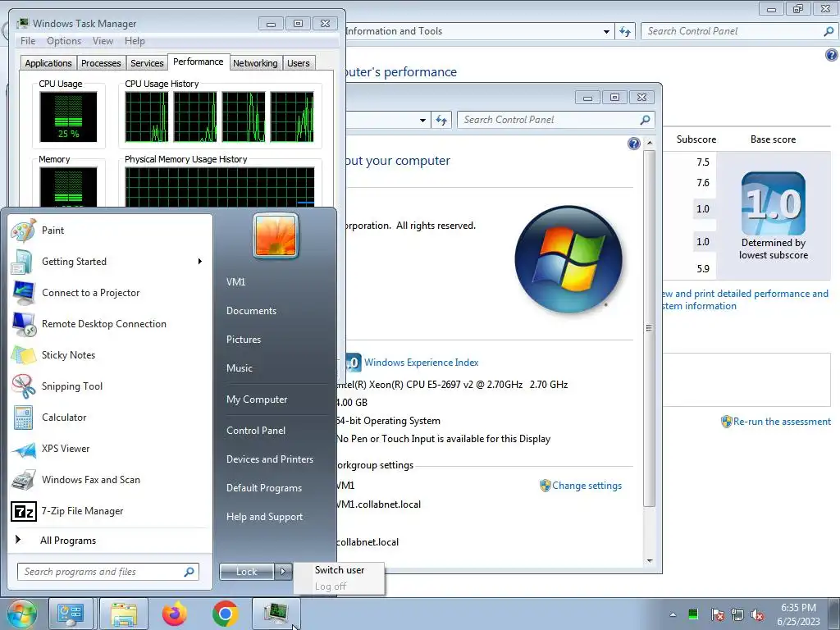This screenshot has height=630, width=840.
Task: Click refresh button in System window address bar
Action: click(x=441, y=120)
